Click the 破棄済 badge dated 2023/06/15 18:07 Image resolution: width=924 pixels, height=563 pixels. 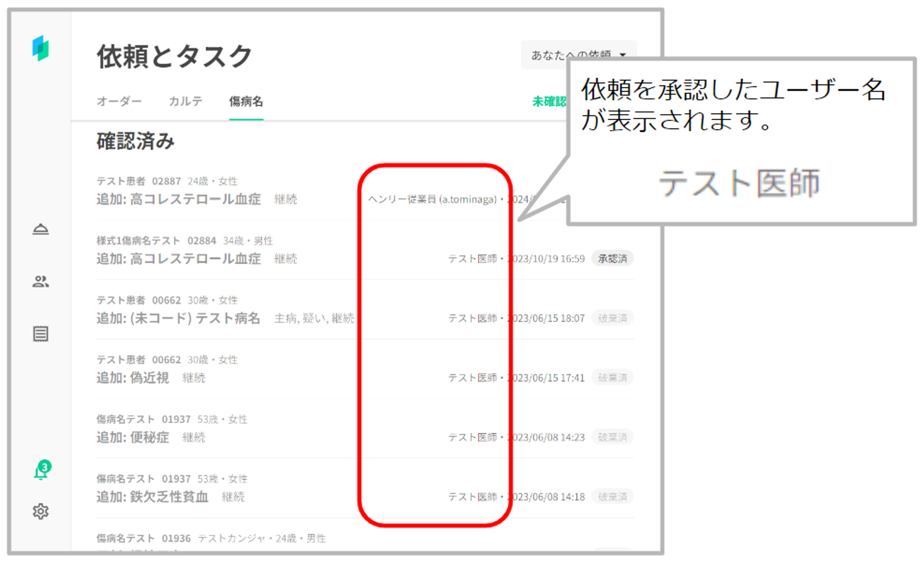[612, 318]
